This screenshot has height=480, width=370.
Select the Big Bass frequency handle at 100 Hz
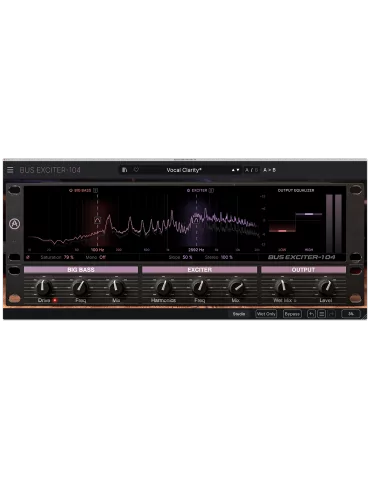tap(97, 220)
